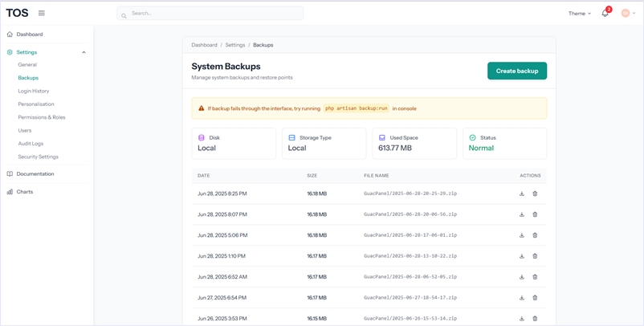Open the notifications bell
This screenshot has width=644, height=326.
tap(605, 14)
